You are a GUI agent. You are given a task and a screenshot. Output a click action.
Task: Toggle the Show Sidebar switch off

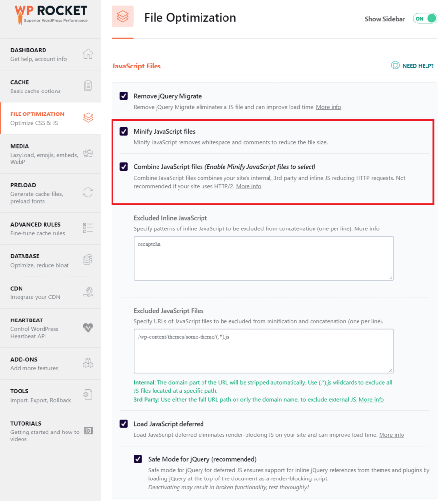coord(425,19)
